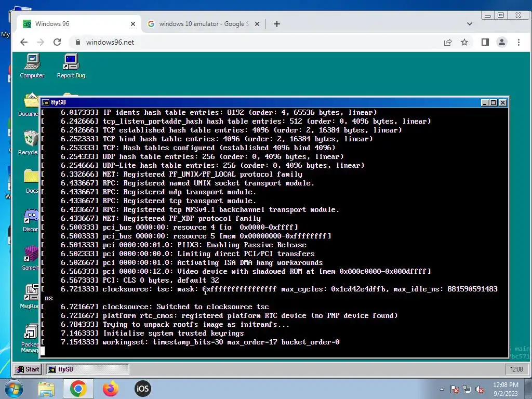Go back in Chrome
The image size is (532, 399).
[x=24, y=42]
